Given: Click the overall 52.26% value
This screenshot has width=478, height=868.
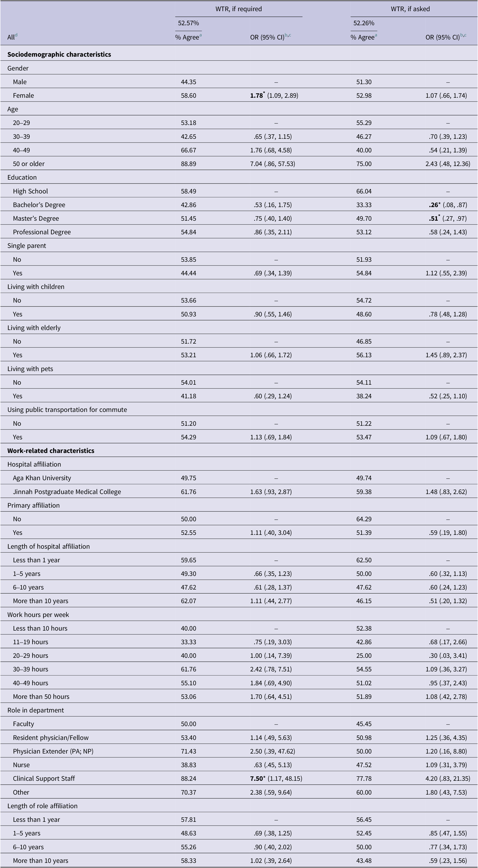Looking at the screenshot, I should [x=364, y=23].
